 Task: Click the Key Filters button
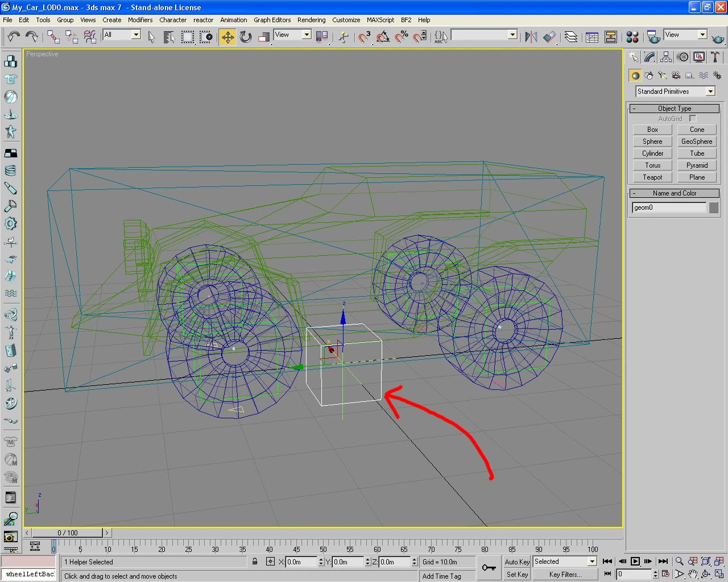[x=565, y=575]
